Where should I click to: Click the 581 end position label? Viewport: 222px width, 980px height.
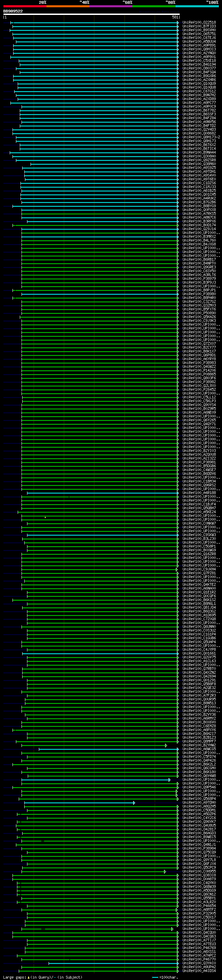click(175, 17)
